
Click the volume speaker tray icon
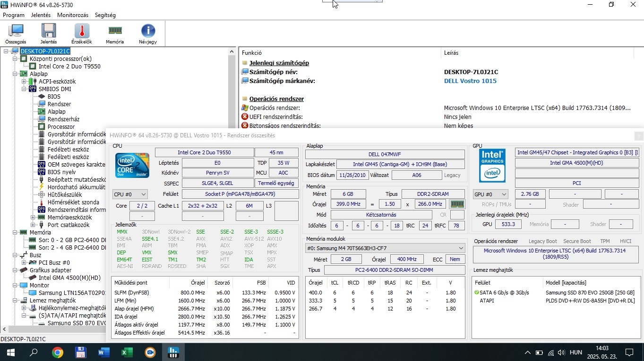[561, 353]
